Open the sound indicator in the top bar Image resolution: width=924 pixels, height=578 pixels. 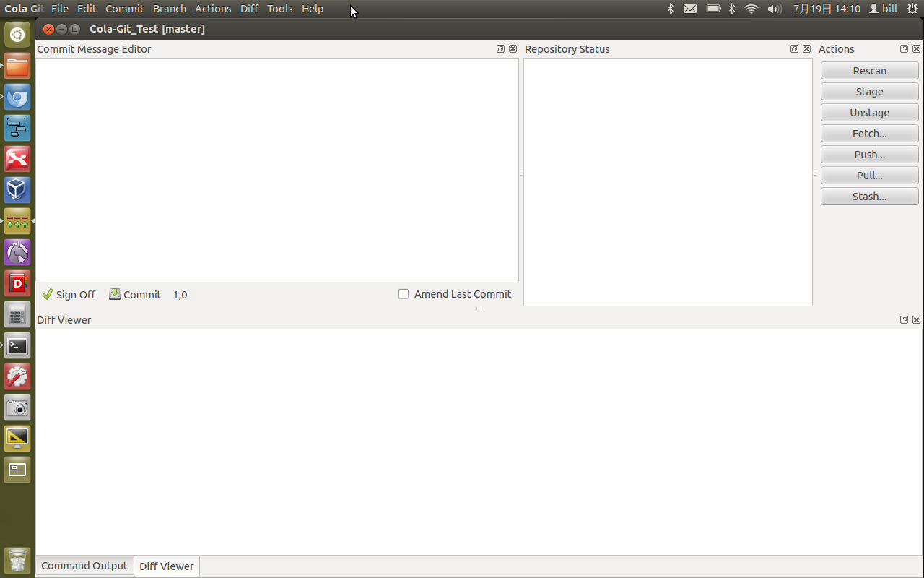[x=775, y=9]
